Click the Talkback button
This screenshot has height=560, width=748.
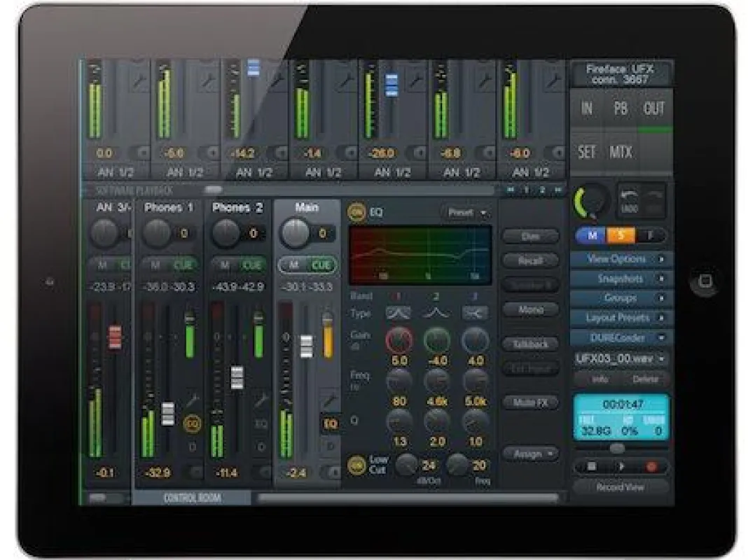530,344
